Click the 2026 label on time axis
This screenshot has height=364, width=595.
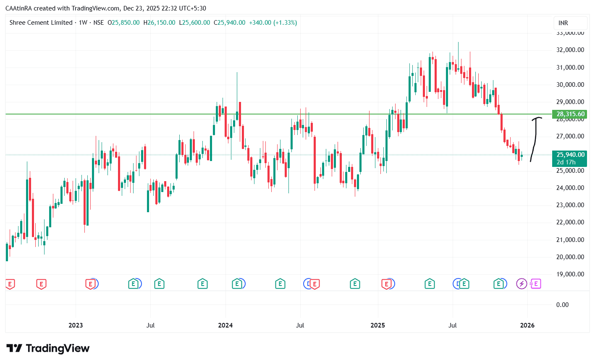(x=527, y=325)
